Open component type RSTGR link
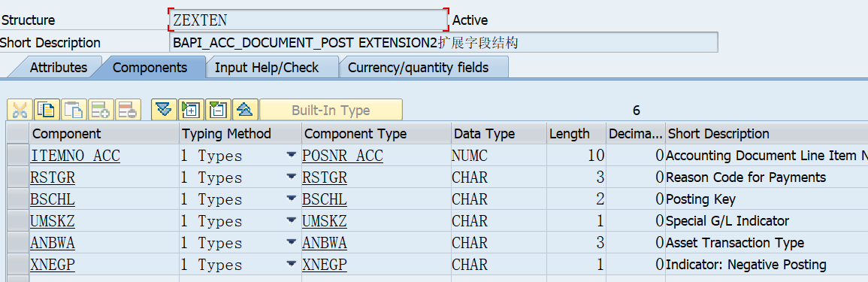This screenshot has height=282, width=868. (x=325, y=177)
